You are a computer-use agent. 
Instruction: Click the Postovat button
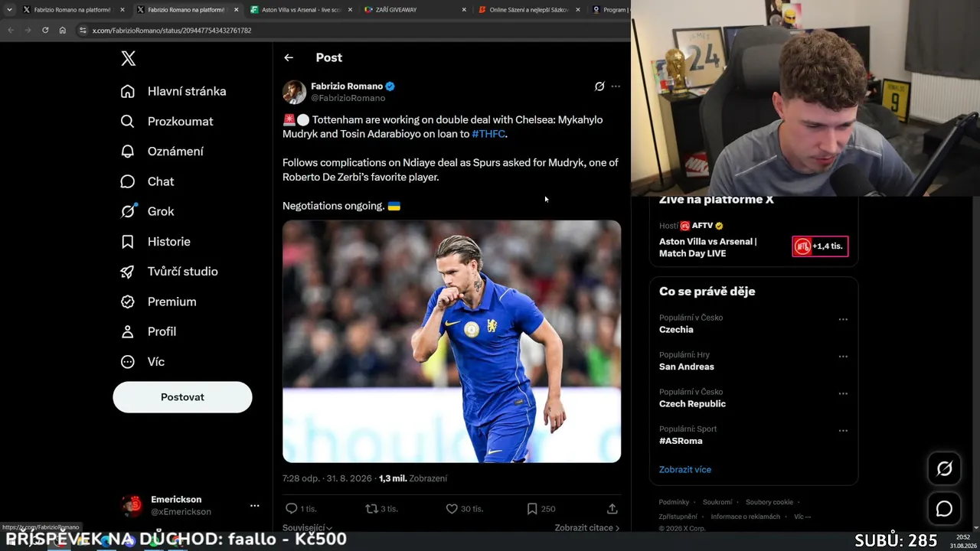coord(182,397)
